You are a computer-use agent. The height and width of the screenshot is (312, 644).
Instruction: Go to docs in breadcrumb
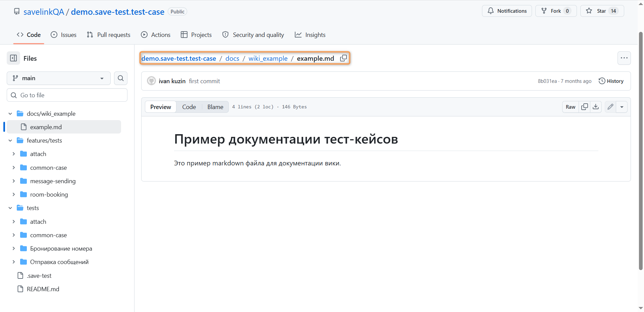pyautogui.click(x=232, y=58)
